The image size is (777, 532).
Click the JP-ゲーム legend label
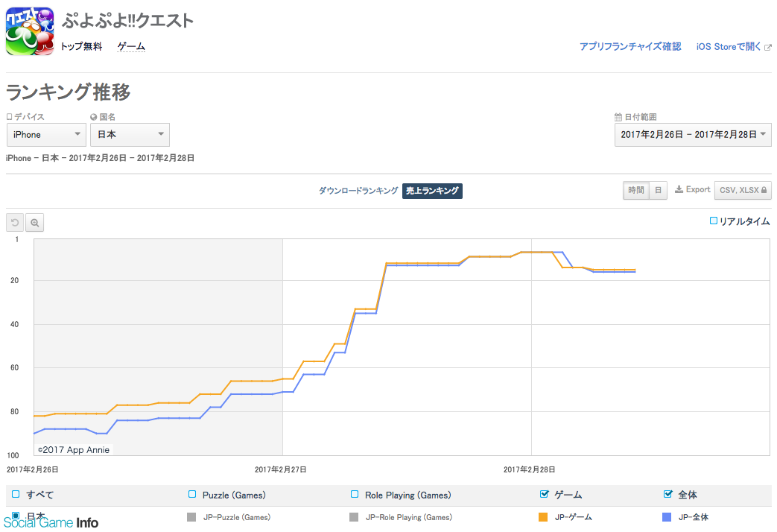click(574, 517)
